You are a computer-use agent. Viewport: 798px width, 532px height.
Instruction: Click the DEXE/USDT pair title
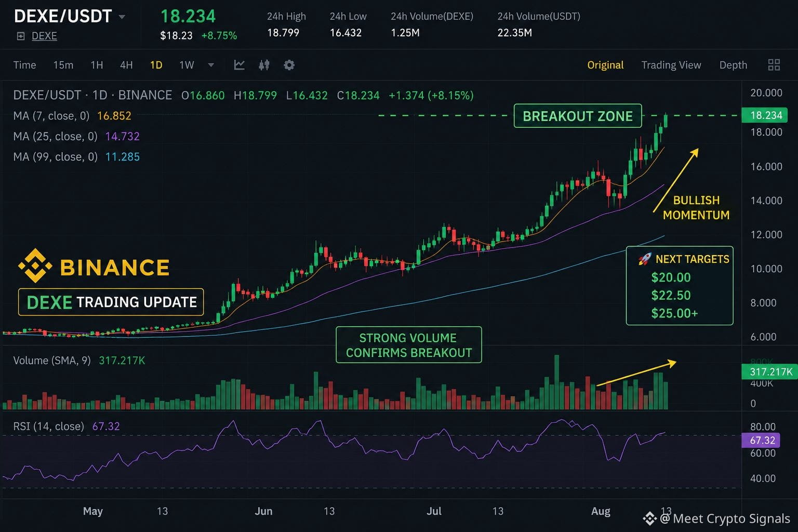(x=63, y=16)
